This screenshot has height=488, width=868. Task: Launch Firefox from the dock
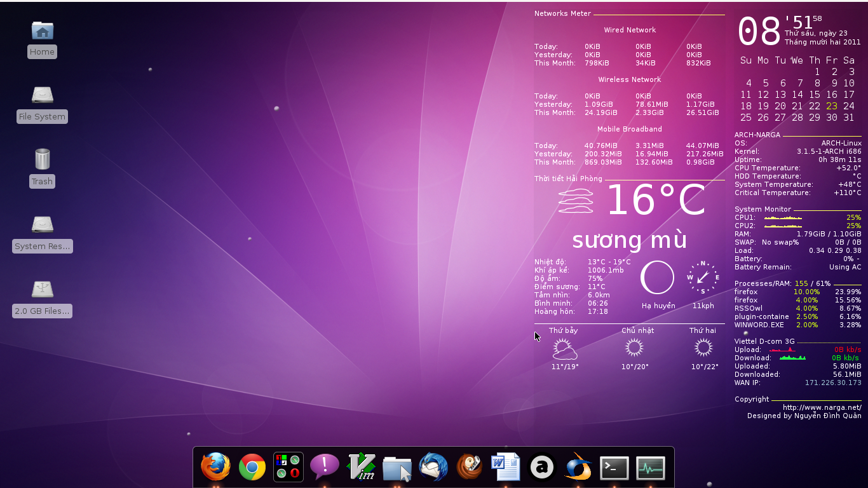[x=215, y=467]
